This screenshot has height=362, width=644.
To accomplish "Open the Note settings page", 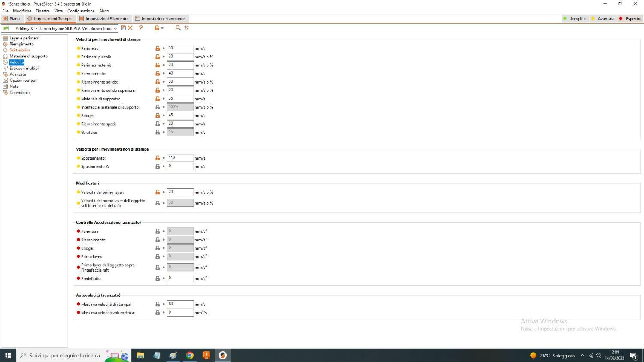I will coord(14,86).
